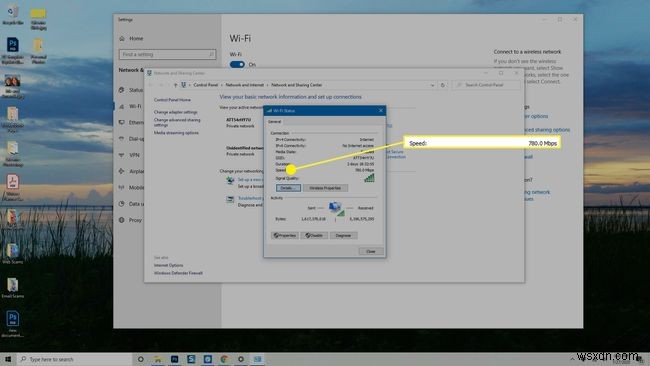Click the Data usage icon in sidebar

click(x=121, y=204)
